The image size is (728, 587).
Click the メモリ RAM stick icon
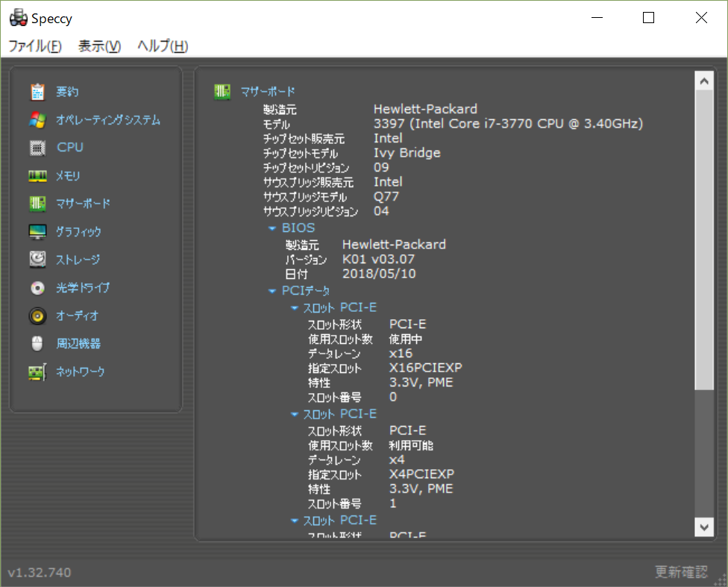(x=37, y=176)
